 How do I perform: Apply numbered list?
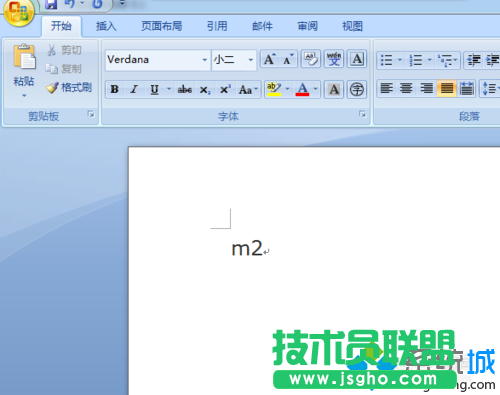tap(416, 60)
